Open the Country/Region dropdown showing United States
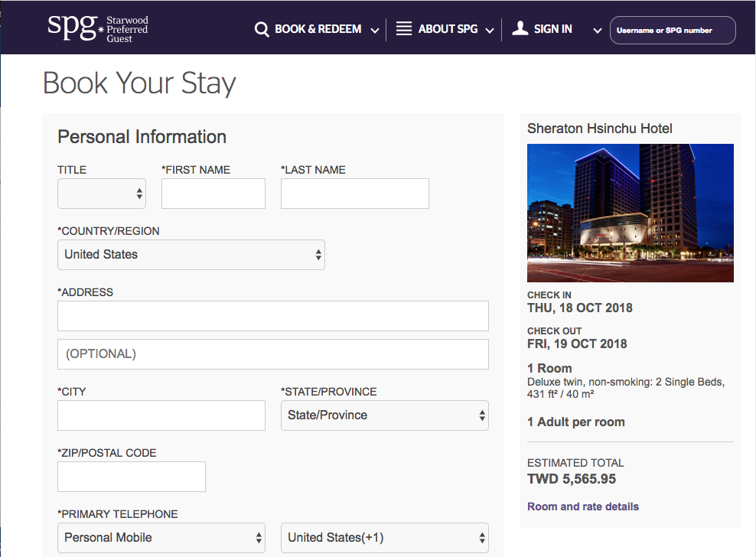This screenshot has height=557, width=756. pos(191,255)
